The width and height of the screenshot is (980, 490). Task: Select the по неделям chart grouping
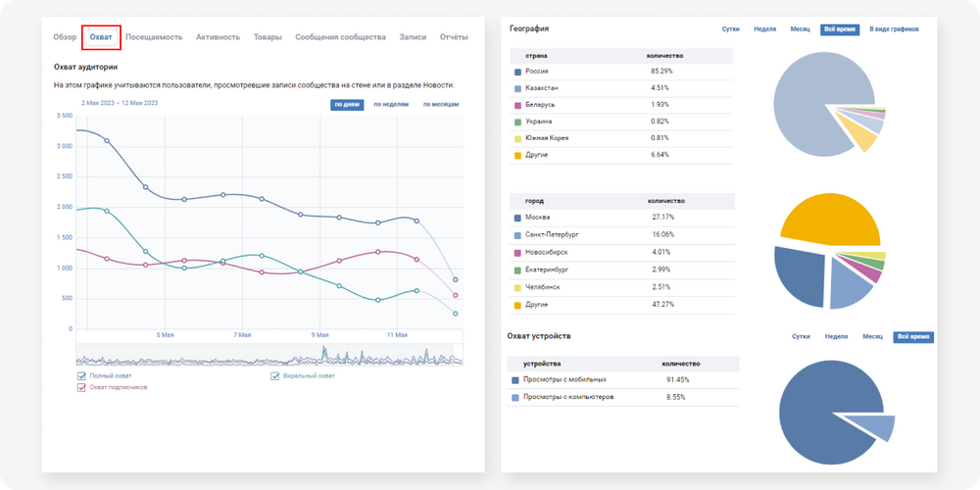(391, 104)
